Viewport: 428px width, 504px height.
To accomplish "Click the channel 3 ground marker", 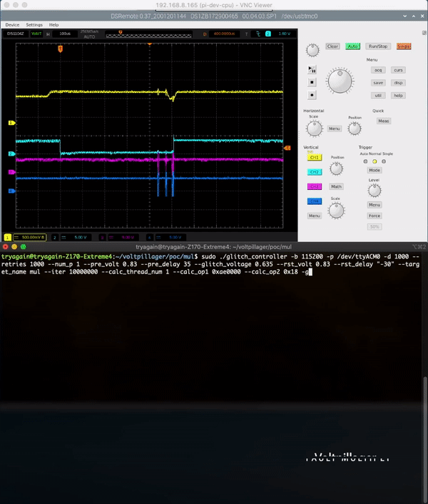I will pyautogui.click(x=11, y=172).
